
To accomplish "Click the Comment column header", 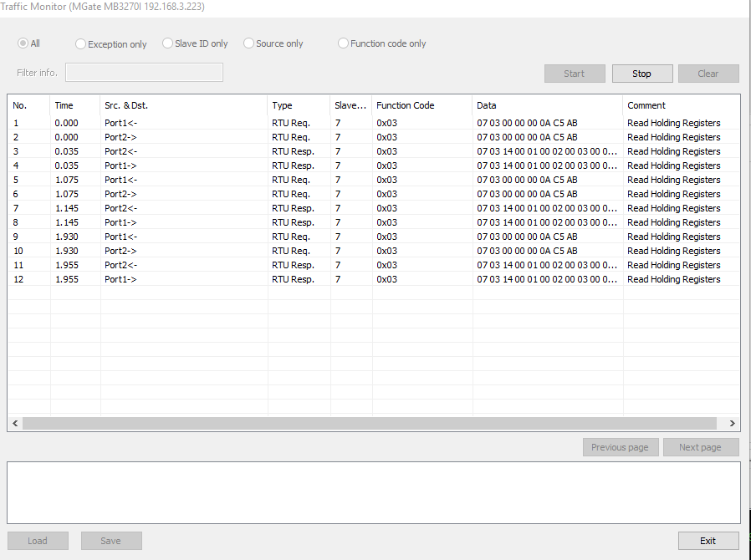I will 681,105.
